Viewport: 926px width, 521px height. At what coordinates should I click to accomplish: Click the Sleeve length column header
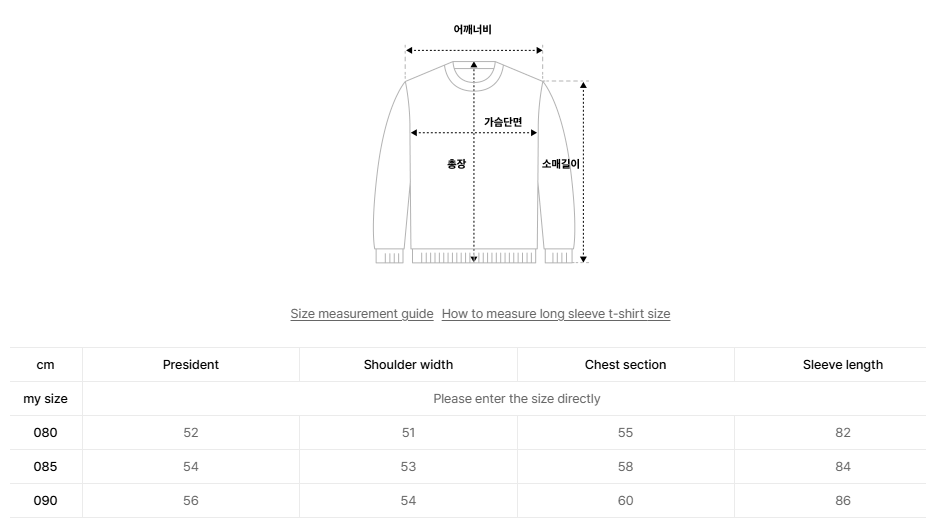pyautogui.click(x=842, y=365)
